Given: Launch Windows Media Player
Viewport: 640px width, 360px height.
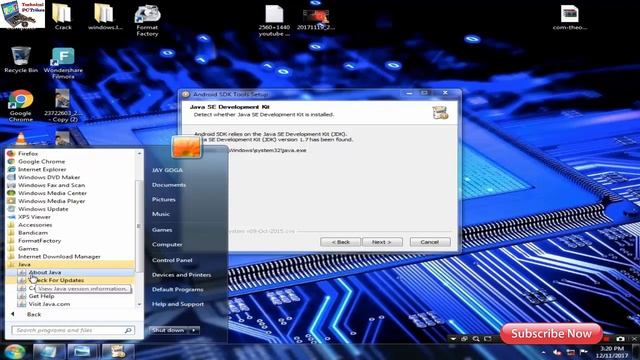Looking at the screenshot, I should 51,201.
